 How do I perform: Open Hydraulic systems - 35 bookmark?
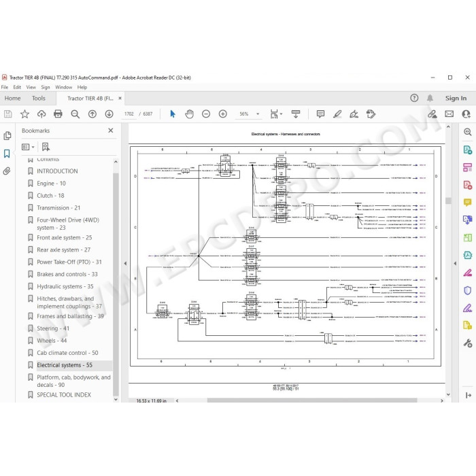65,286
